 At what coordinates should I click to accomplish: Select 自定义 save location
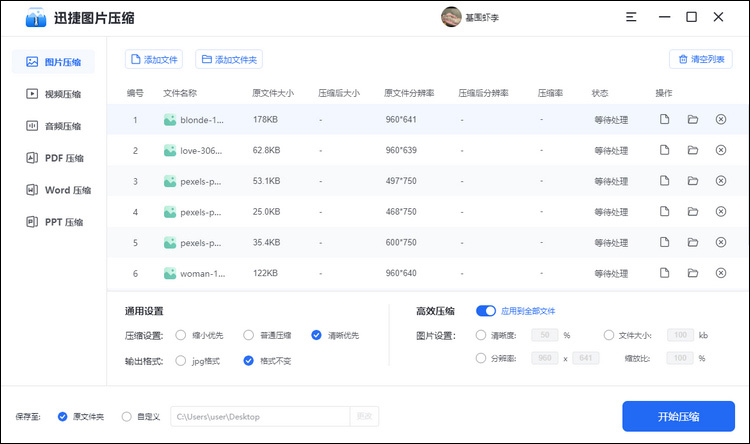pos(126,417)
